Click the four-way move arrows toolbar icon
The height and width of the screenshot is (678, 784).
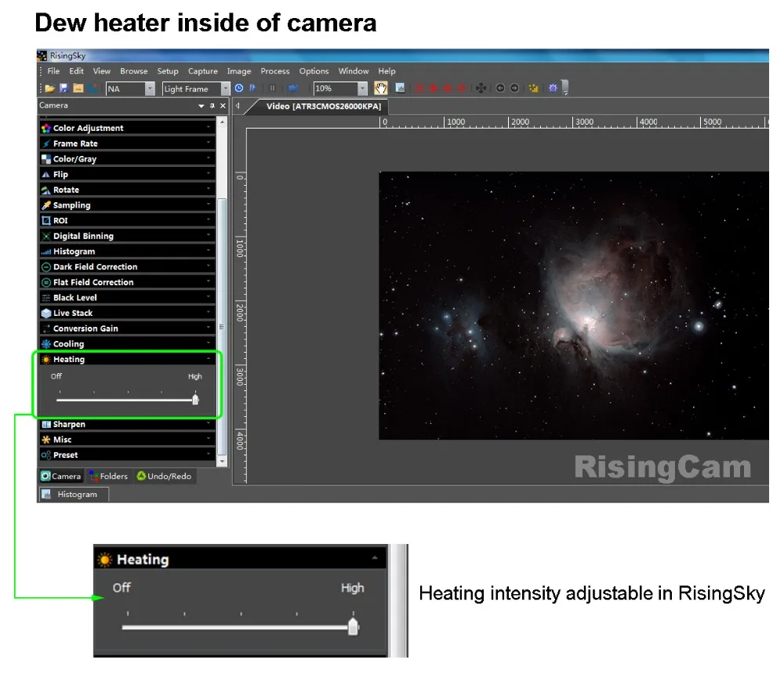pyautogui.click(x=482, y=89)
